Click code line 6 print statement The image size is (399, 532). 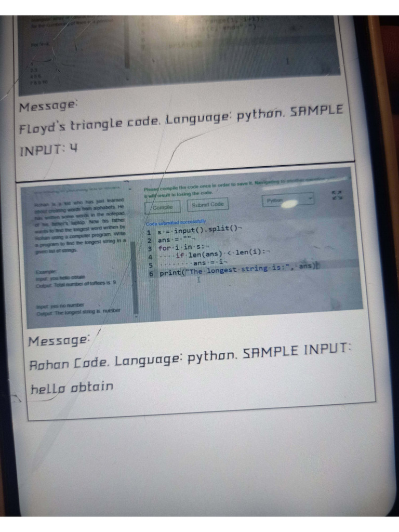[x=239, y=270]
